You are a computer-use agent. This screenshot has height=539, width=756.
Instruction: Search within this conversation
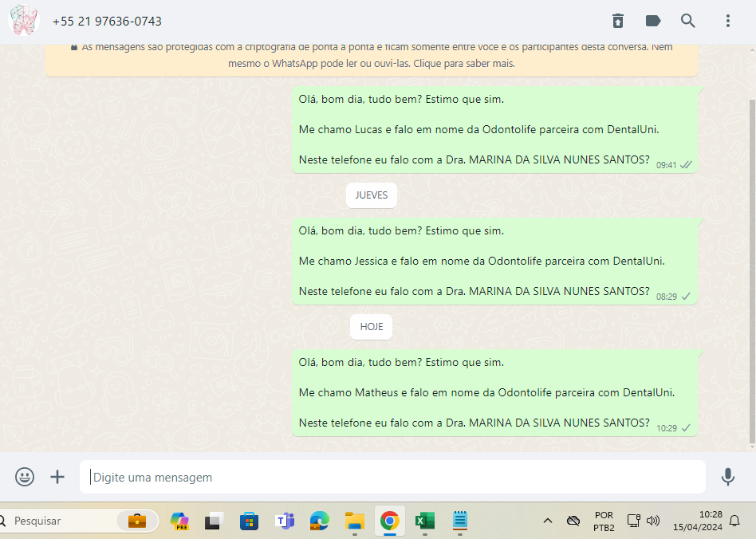point(688,21)
